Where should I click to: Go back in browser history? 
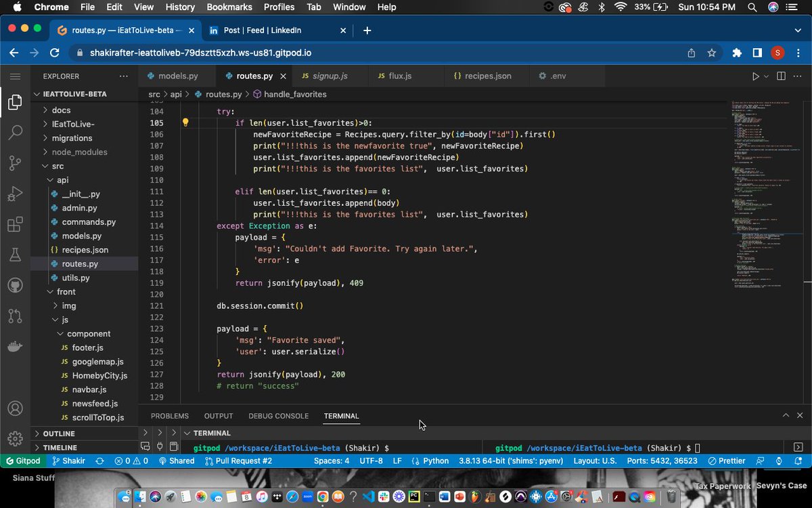[x=14, y=53]
